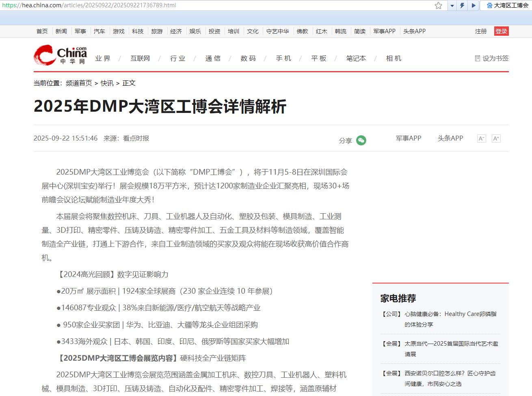Select 军事APP in the top menu

point(384,31)
